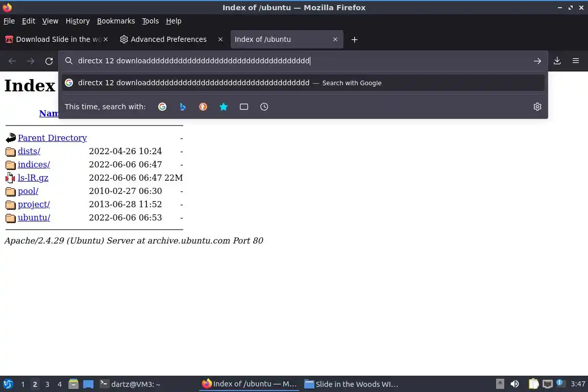Switch to workspace 3 in the taskbar
Screen dimensions: 588x392
pos(47,384)
